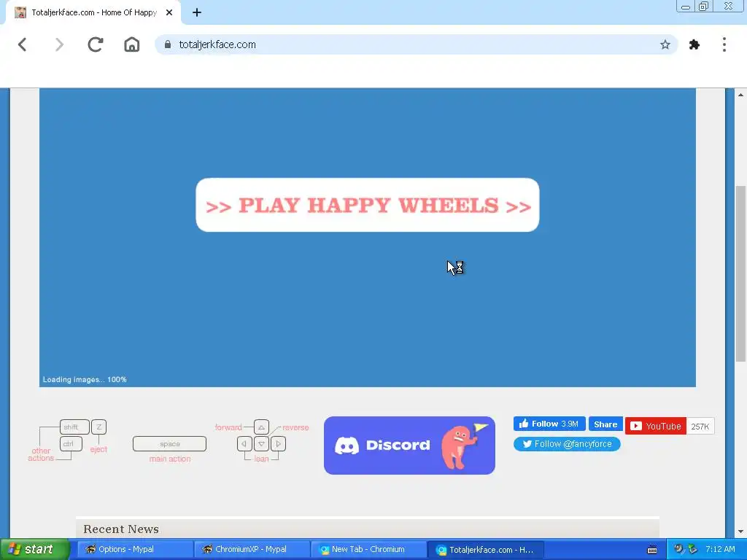This screenshot has width=747, height=560.
Task: Click the 'forward' label
Action: (228, 427)
